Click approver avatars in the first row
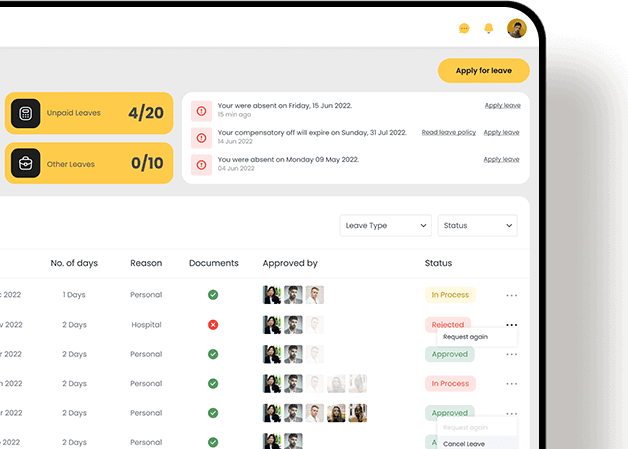 293,295
